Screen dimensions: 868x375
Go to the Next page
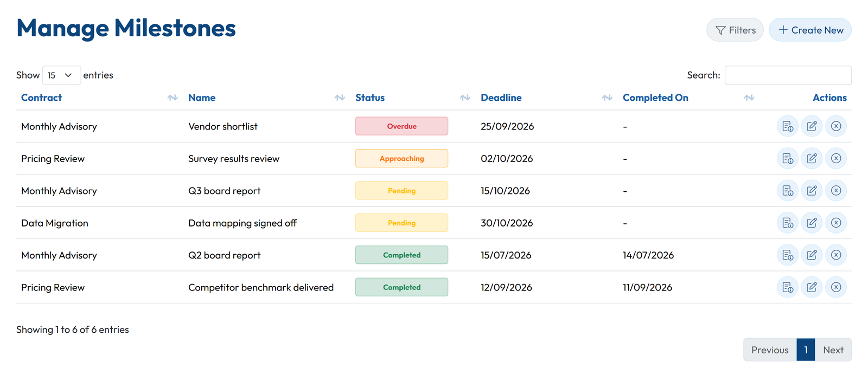pyautogui.click(x=833, y=350)
